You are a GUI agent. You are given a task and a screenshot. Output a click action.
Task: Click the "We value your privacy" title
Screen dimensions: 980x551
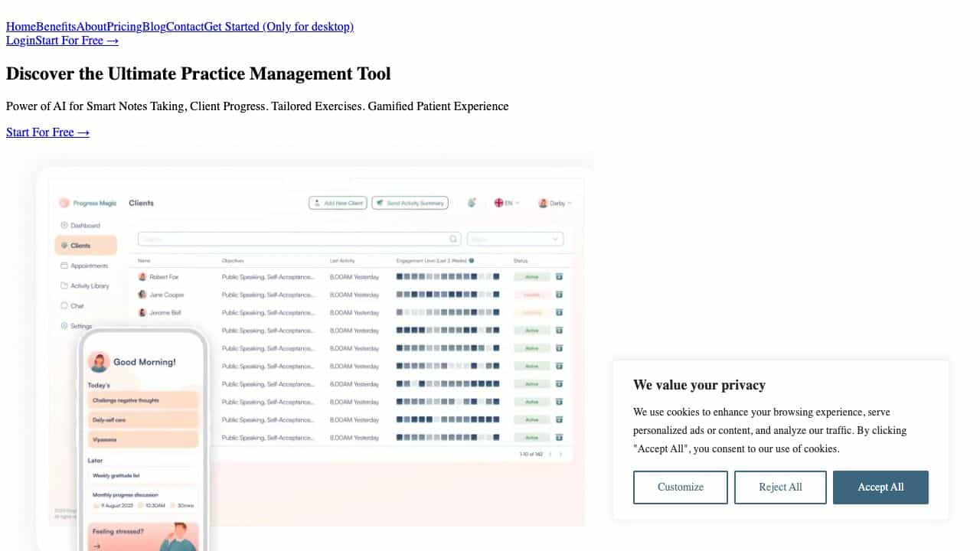coord(699,385)
